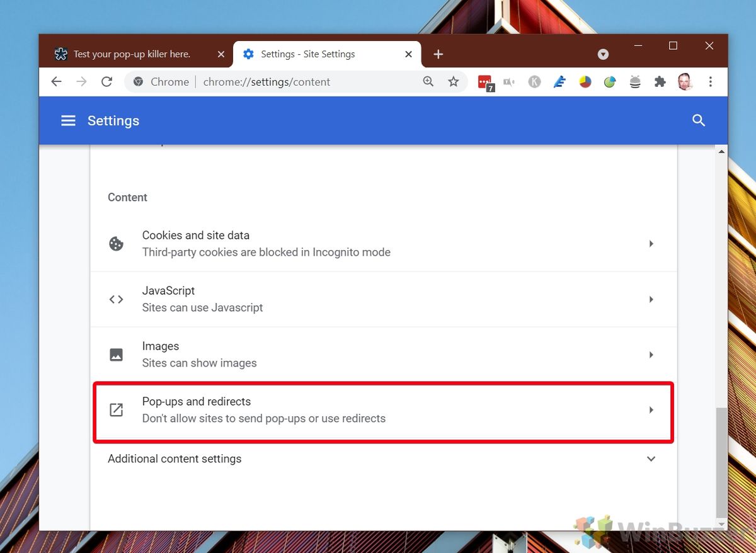Expand Additional content settings
Viewport: 756px width, 553px height.
pos(382,459)
